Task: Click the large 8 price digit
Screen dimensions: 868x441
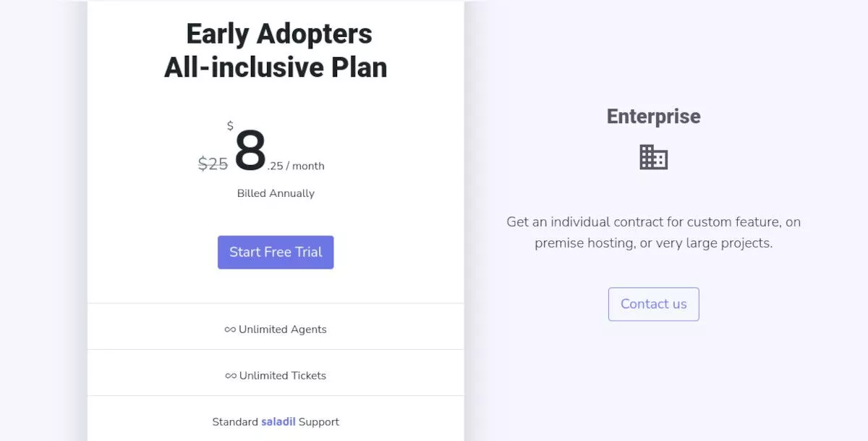Action: pyautogui.click(x=250, y=151)
